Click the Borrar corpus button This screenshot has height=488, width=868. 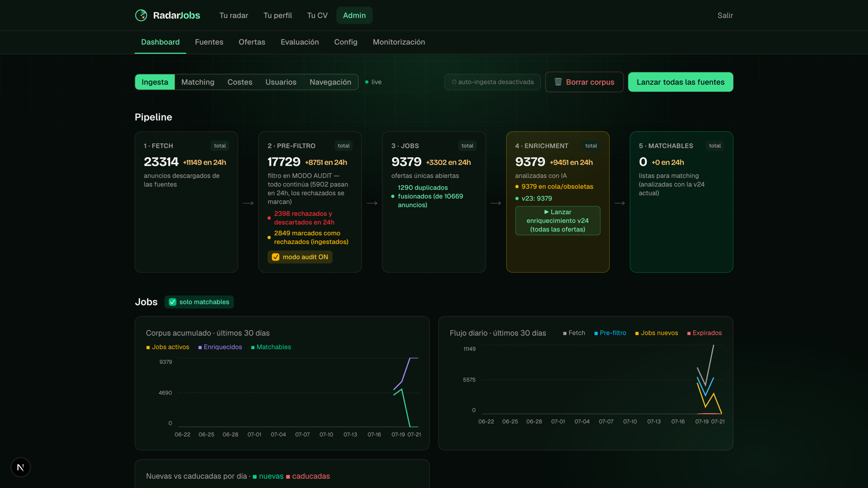point(584,82)
